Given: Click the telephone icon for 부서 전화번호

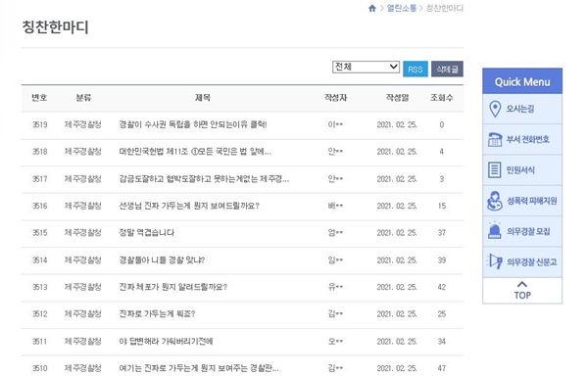Looking at the screenshot, I should coord(495,140).
